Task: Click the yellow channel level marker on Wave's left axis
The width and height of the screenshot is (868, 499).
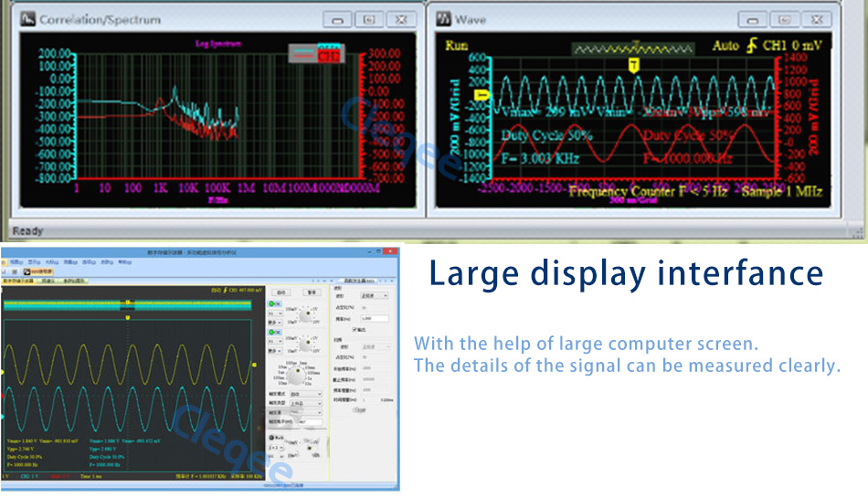Action: point(483,94)
